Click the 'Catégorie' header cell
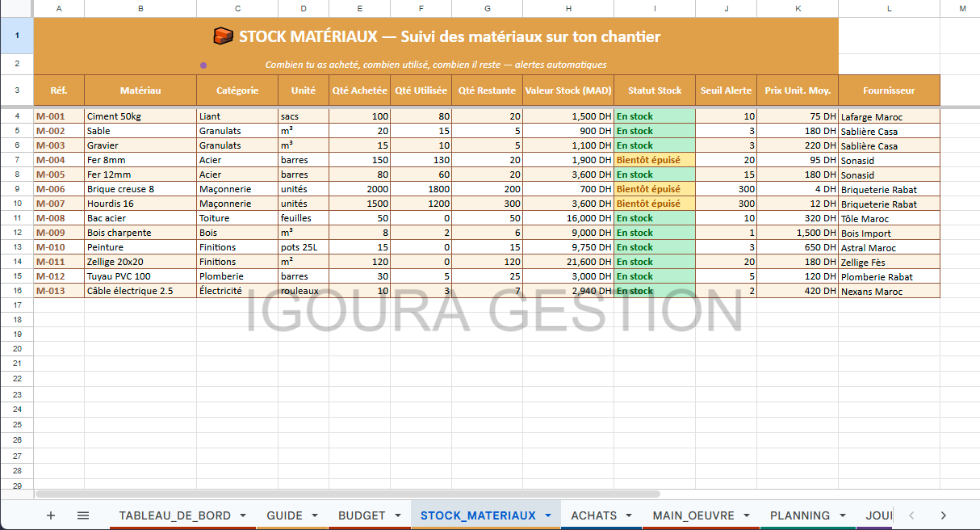The width and height of the screenshot is (980, 530). (237, 90)
